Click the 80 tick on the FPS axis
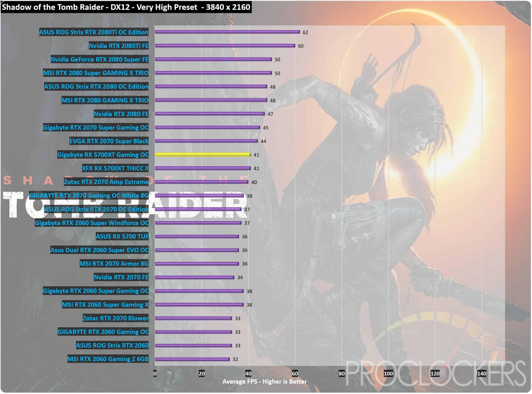Screen dimensions: 532x394 pyautogui.click(x=342, y=374)
